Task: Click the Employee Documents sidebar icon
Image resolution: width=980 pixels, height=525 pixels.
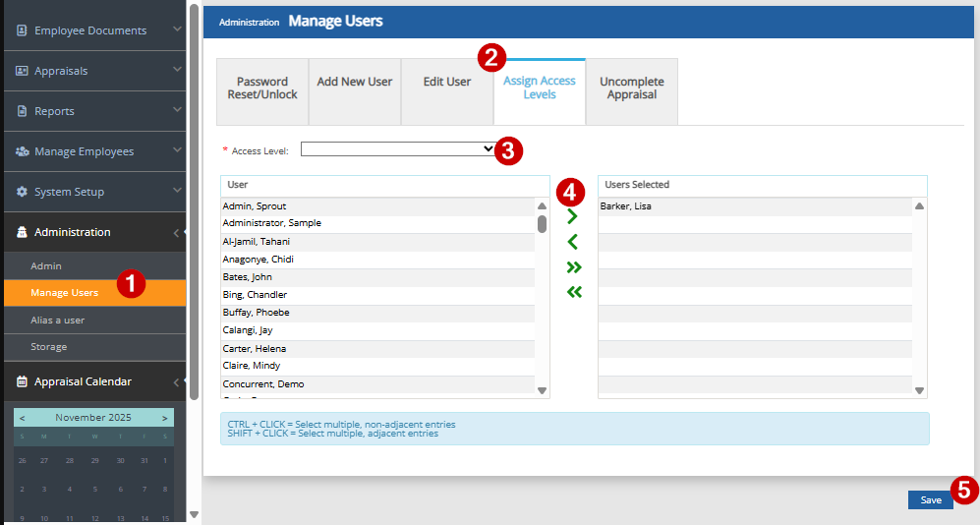Action: [x=22, y=30]
